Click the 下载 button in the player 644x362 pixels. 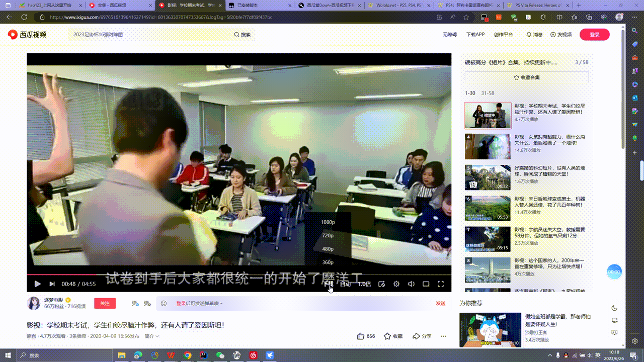(328, 284)
